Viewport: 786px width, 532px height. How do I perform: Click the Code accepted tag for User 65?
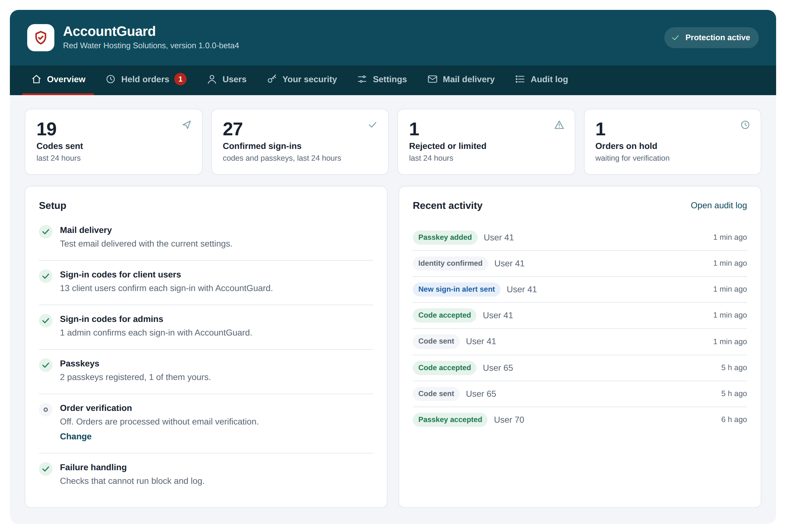click(x=444, y=368)
